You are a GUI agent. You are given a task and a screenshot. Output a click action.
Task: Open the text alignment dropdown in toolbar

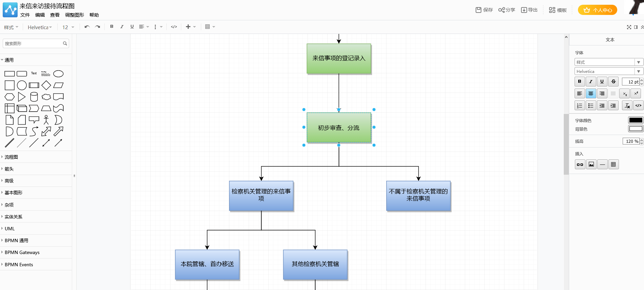(x=144, y=27)
